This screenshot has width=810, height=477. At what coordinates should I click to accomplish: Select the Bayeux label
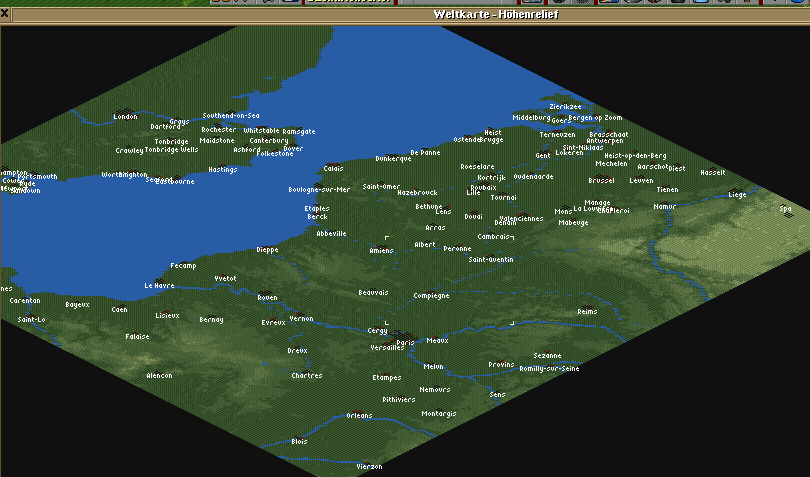coord(77,305)
